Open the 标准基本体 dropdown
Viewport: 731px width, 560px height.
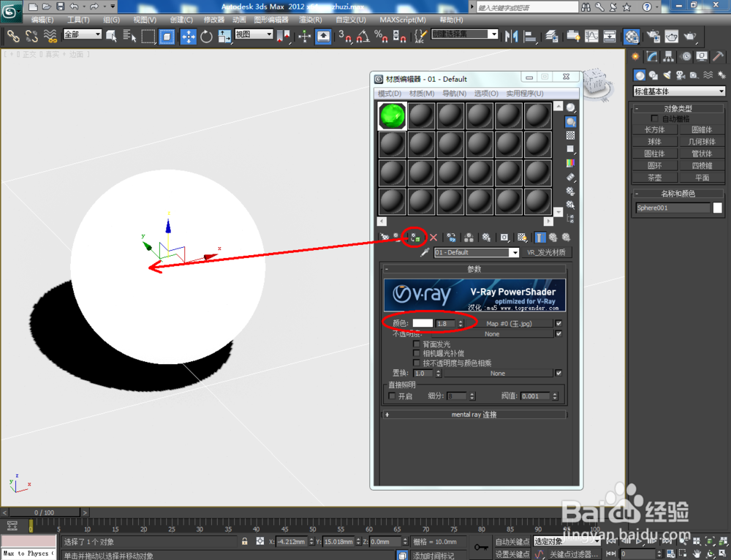[679, 91]
